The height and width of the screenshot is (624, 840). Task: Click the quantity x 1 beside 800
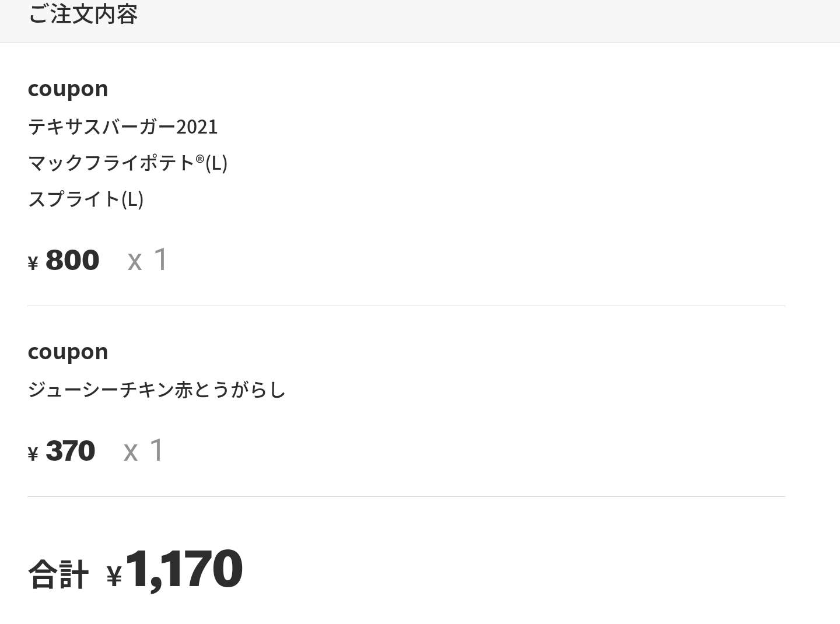(148, 260)
